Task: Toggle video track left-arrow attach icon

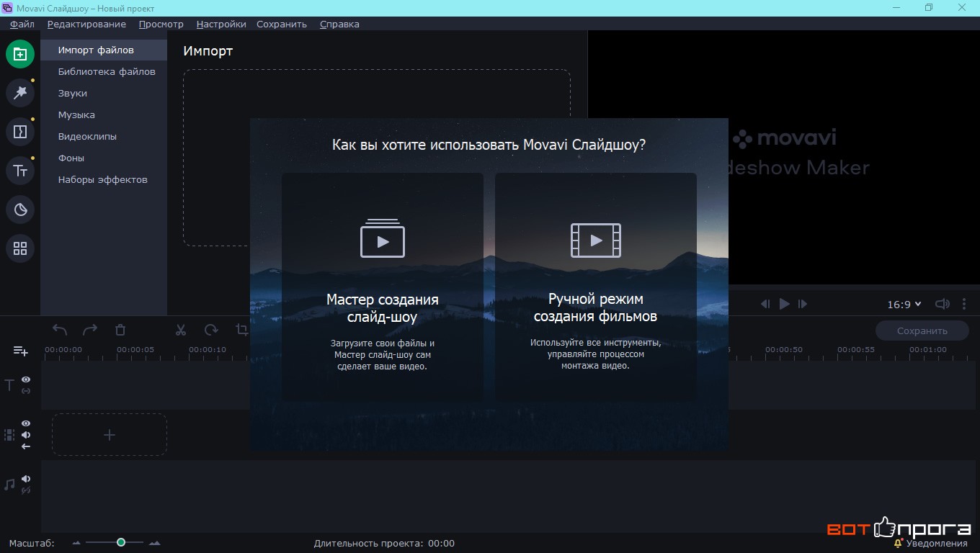Action: click(x=26, y=446)
